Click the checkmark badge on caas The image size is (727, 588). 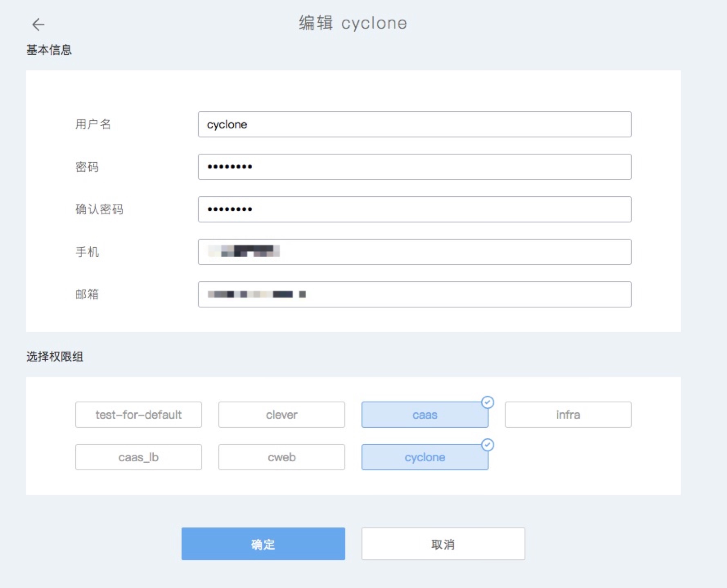(x=487, y=402)
